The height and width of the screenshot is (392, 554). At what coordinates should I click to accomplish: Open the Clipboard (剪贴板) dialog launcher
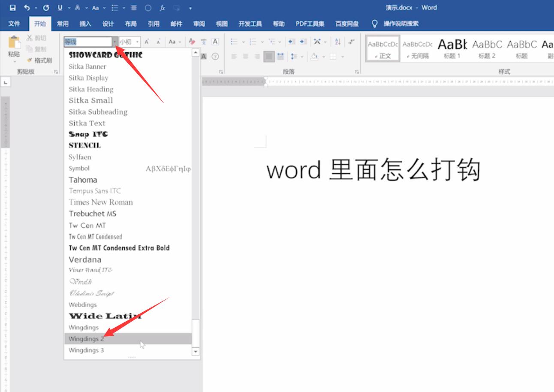pyautogui.click(x=56, y=72)
